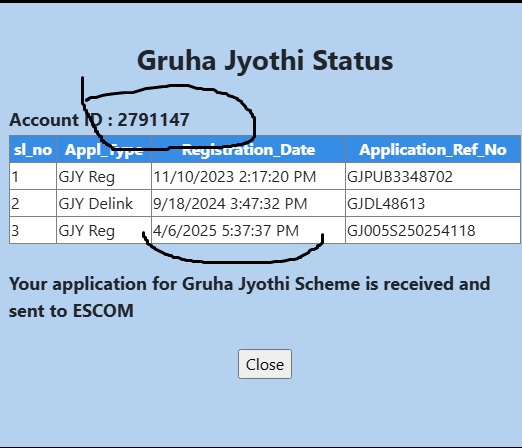Click the Registration_Date column header
This screenshot has height=448, width=522.
click(x=248, y=150)
